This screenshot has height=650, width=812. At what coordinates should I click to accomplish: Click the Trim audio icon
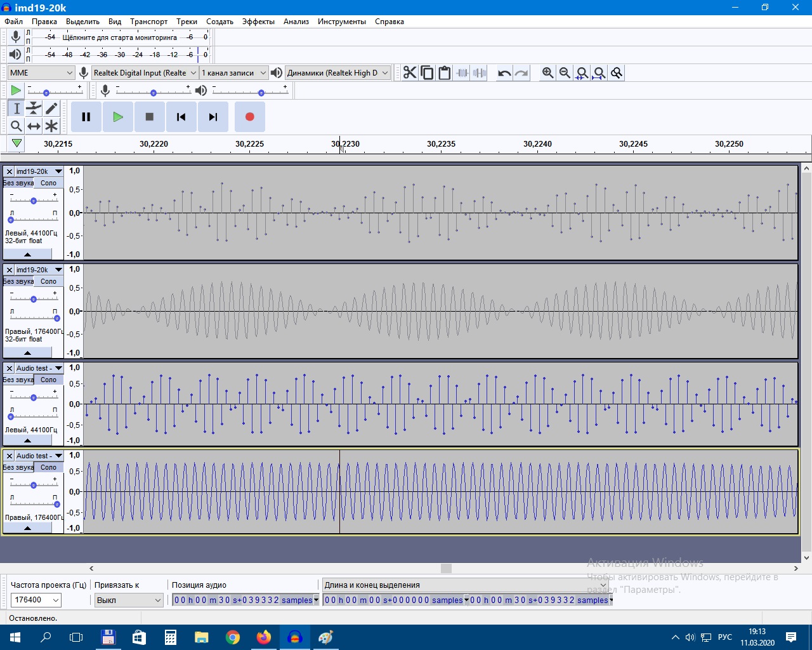[462, 73]
